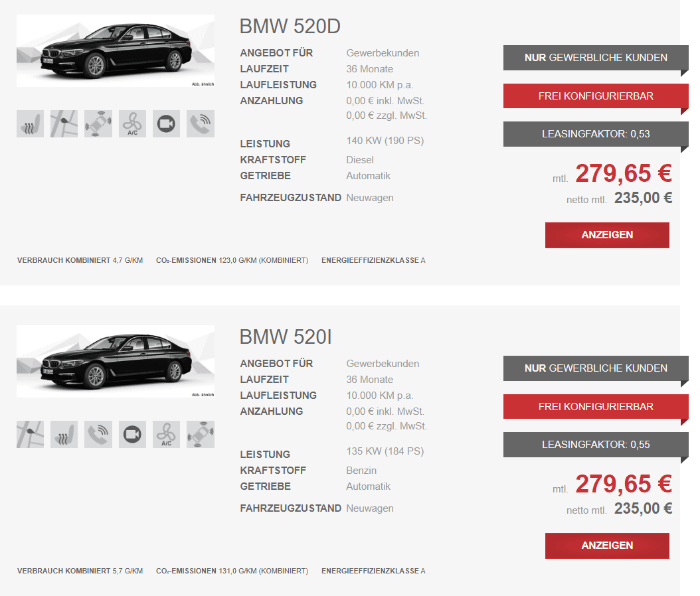The image size is (700, 596).
Task: Select "Neuwagen" condition in BMW 520D card
Action: 370,198
